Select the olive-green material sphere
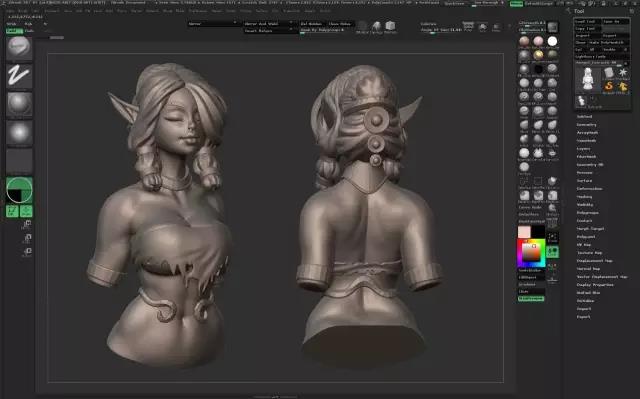640x399 pixels. click(x=552, y=55)
